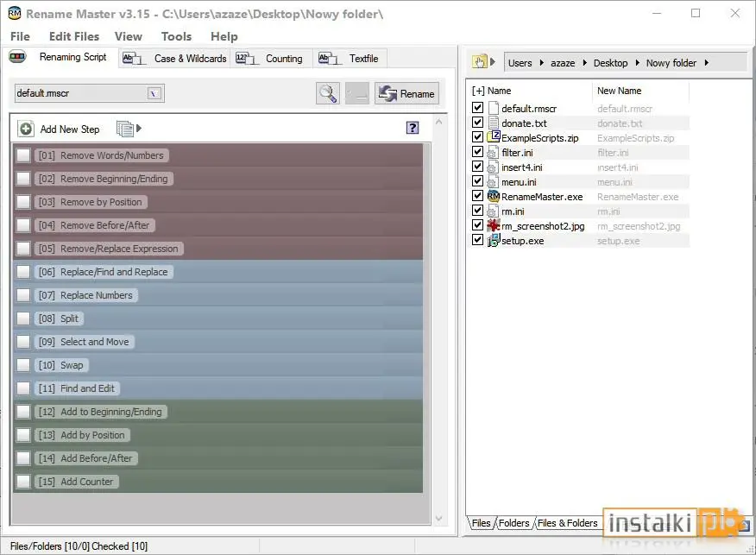
Task: Click the Rename Master title bar logo
Action: [15, 13]
